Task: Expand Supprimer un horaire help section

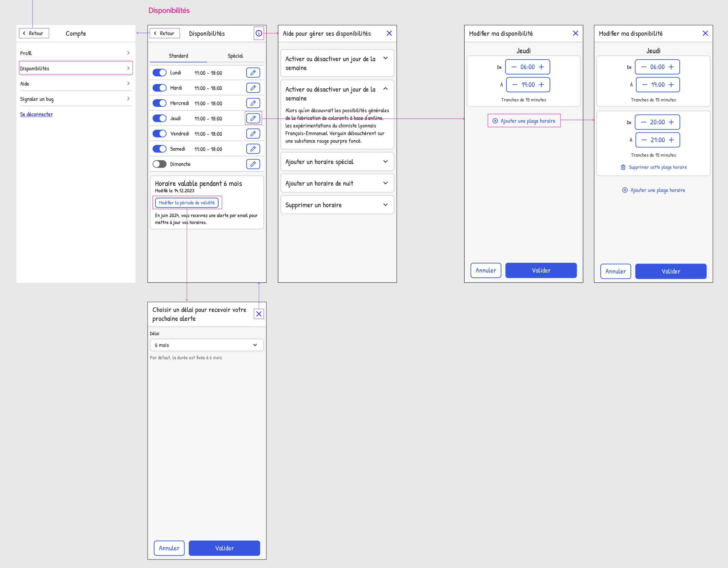Action: pyautogui.click(x=337, y=205)
